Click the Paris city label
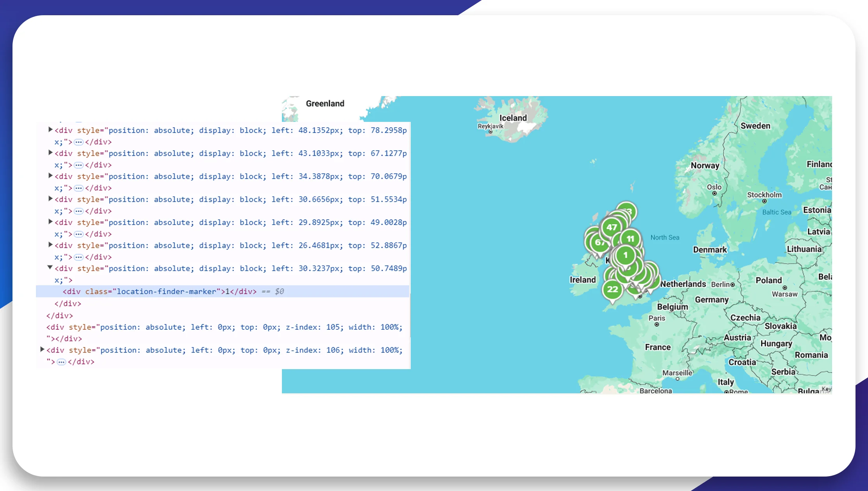The width and height of the screenshot is (868, 491). (x=657, y=318)
